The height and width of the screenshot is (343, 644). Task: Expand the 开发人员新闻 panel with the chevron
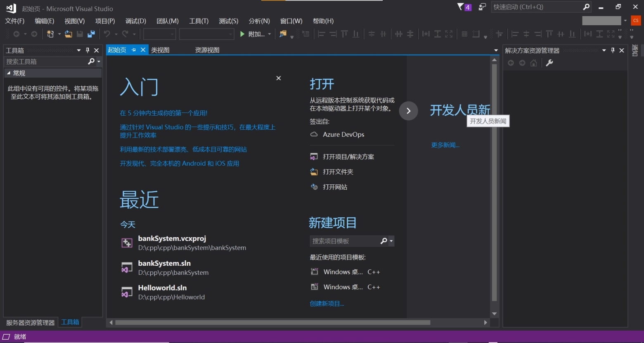tap(408, 111)
